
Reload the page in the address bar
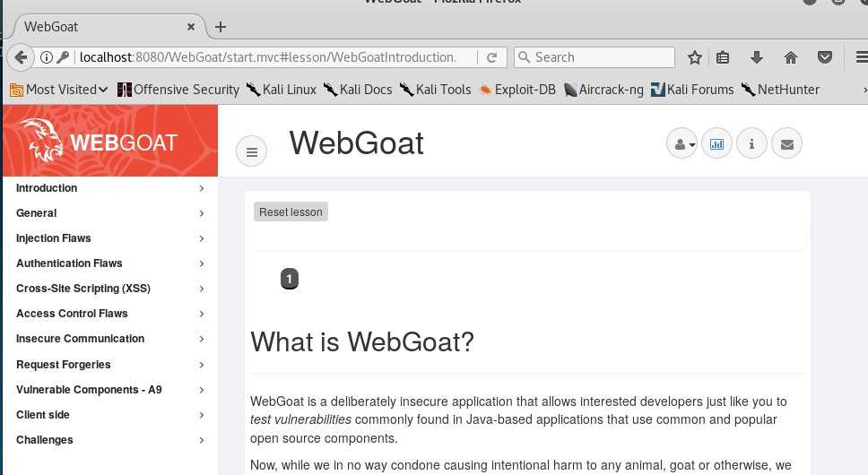tap(491, 57)
